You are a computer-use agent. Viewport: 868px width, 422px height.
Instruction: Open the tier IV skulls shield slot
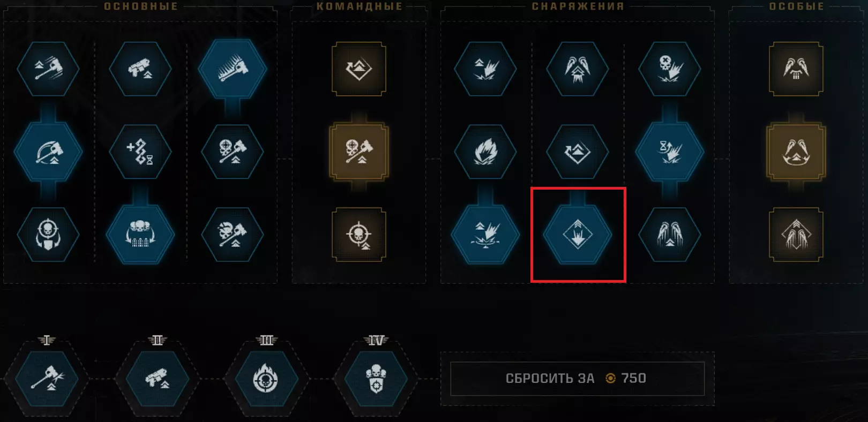pos(376,379)
